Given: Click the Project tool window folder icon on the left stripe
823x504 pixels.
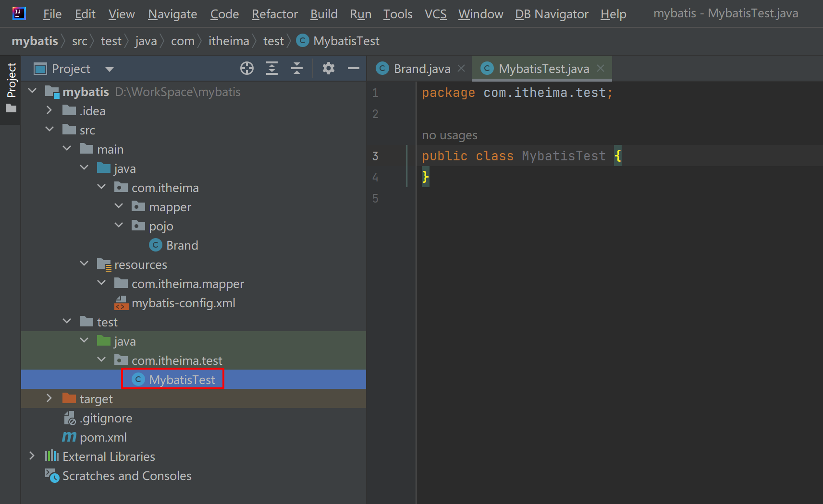Looking at the screenshot, I should (11, 108).
